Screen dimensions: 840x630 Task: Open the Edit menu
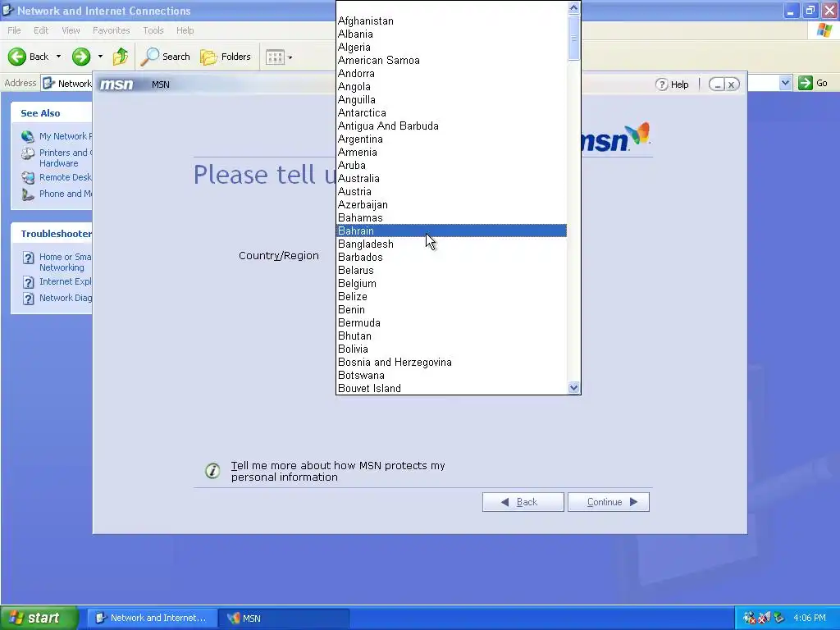click(x=41, y=30)
